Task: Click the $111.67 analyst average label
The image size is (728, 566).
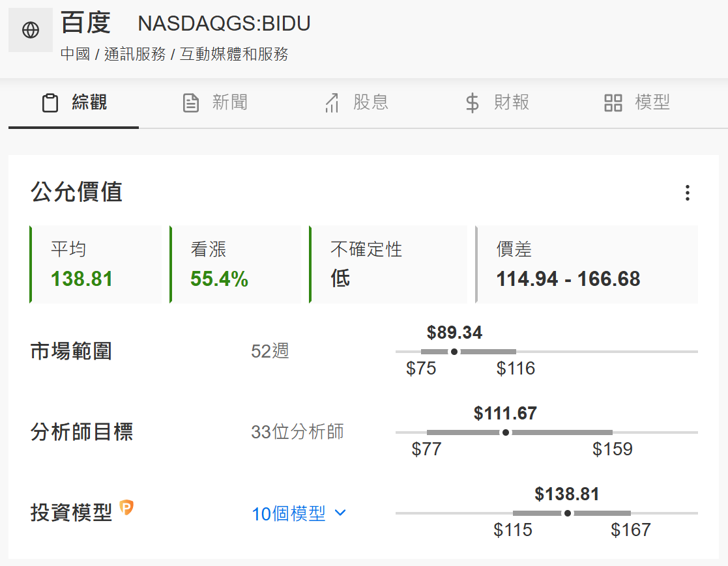Action: click(506, 413)
